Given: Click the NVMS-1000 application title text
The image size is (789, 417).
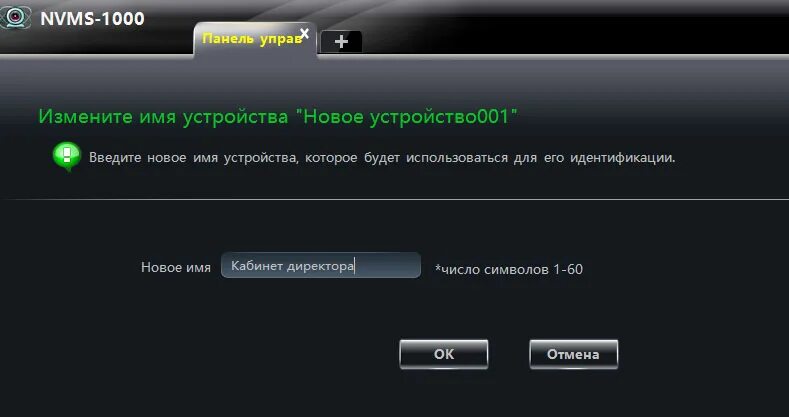Looking at the screenshot, I should (x=92, y=19).
